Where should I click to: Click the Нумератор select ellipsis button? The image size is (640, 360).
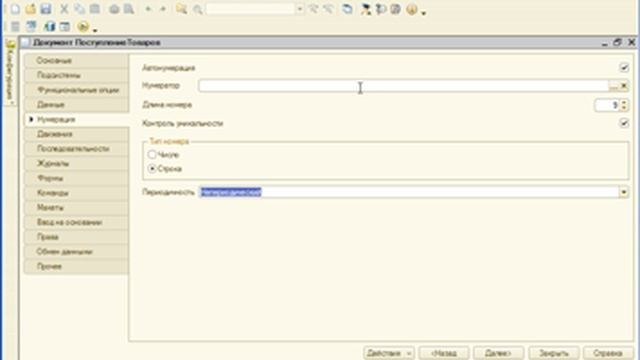(613, 86)
